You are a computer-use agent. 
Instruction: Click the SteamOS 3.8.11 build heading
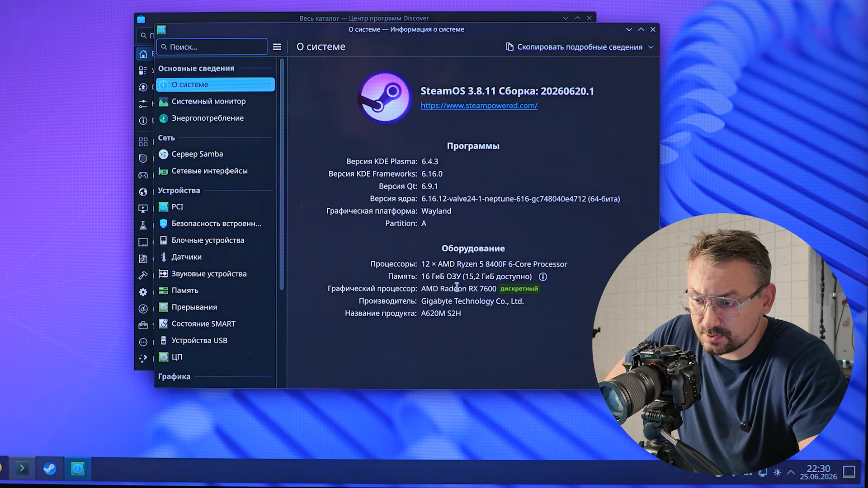tap(507, 91)
